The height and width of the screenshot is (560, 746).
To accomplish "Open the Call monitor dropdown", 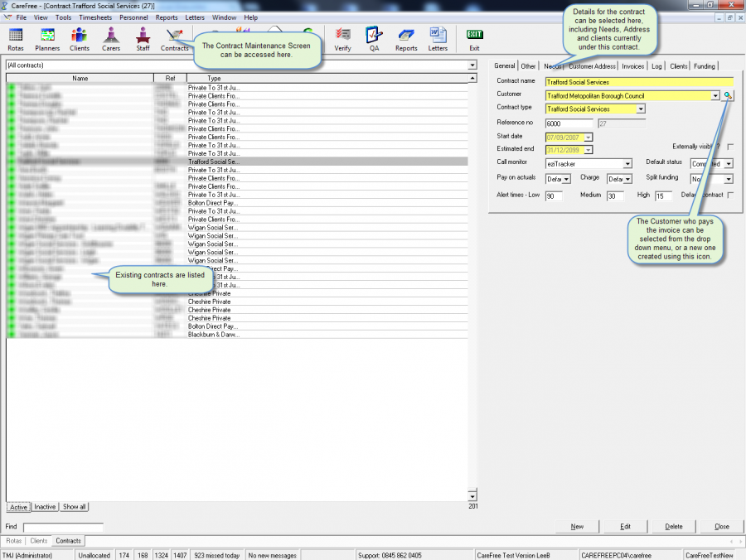I will point(627,164).
